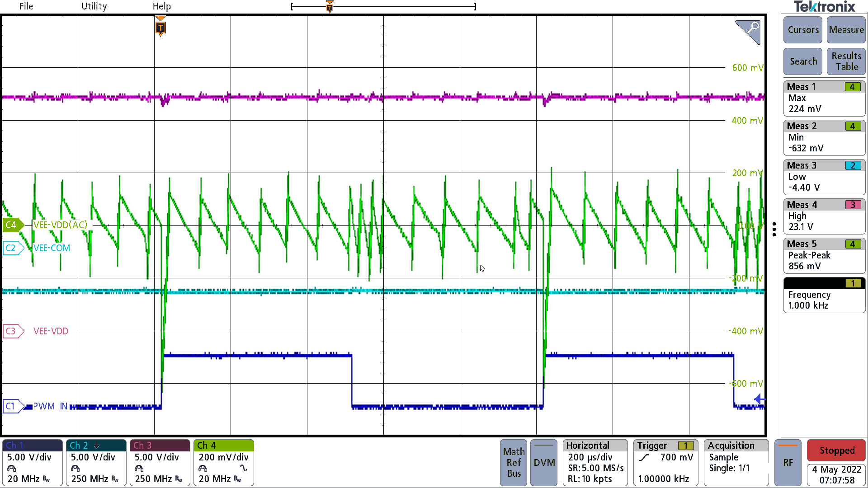The image size is (868, 488).
Task: Click the three-dot panel handle on the right edge
Action: 774,229
